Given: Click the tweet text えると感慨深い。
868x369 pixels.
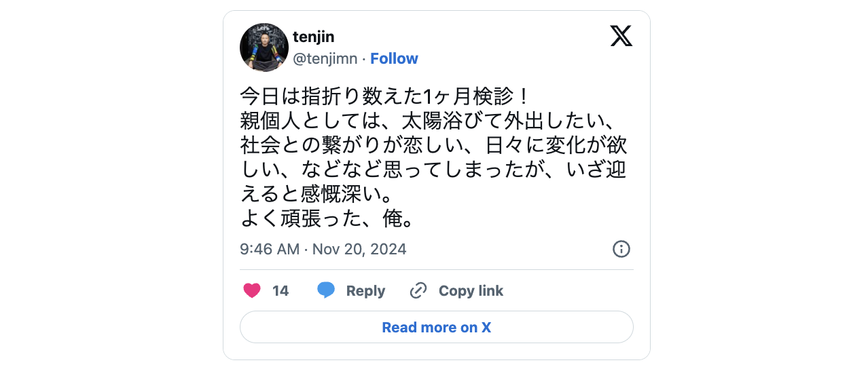Looking at the screenshot, I should (x=316, y=195).
